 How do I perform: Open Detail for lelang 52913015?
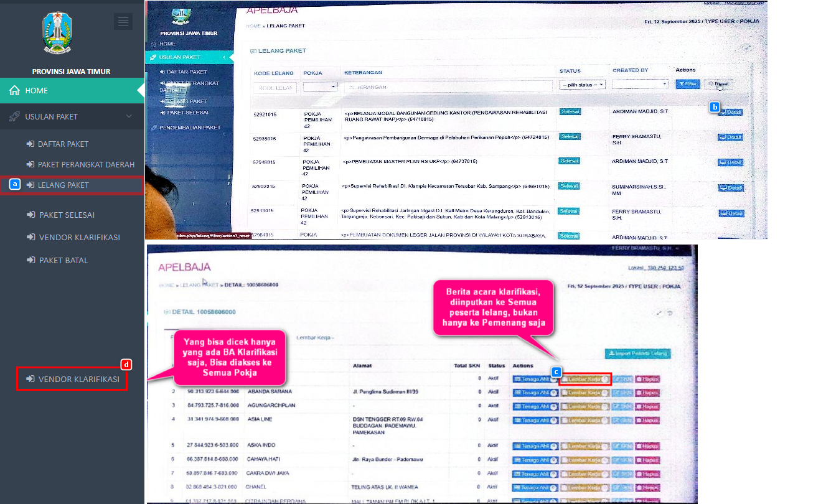[730, 213]
